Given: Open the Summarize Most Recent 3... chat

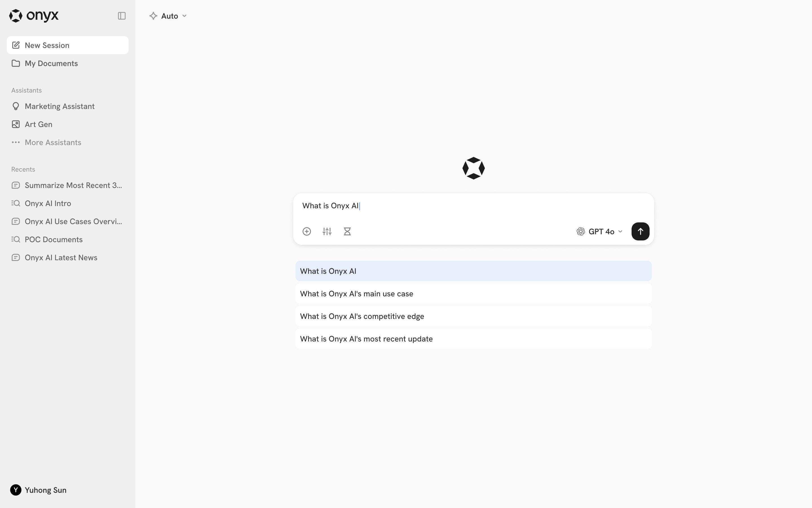Looking at the screenshot, I should pos(67,185).
